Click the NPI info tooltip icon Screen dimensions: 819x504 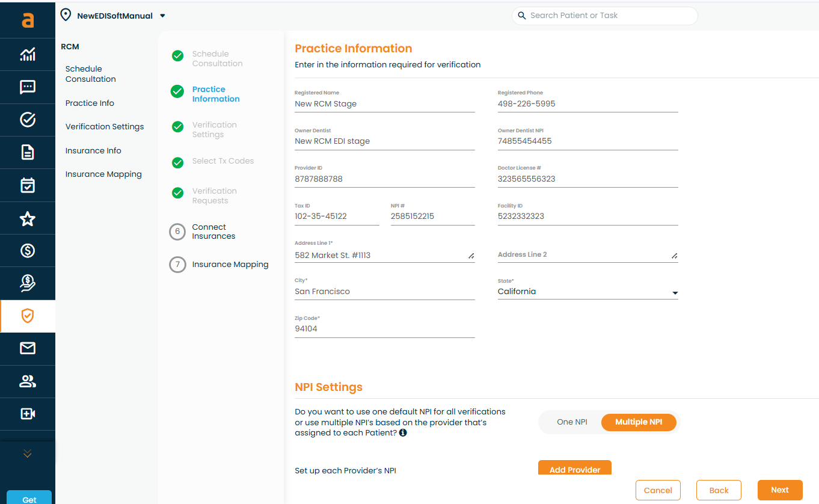pyautogui.click(x=403, y=432)
